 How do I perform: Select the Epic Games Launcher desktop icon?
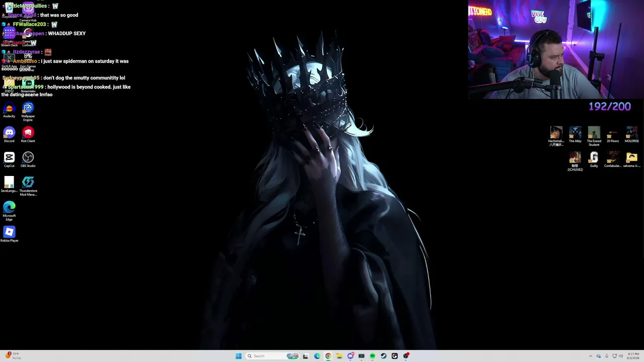pyautogui.click(x=28, y=61)
